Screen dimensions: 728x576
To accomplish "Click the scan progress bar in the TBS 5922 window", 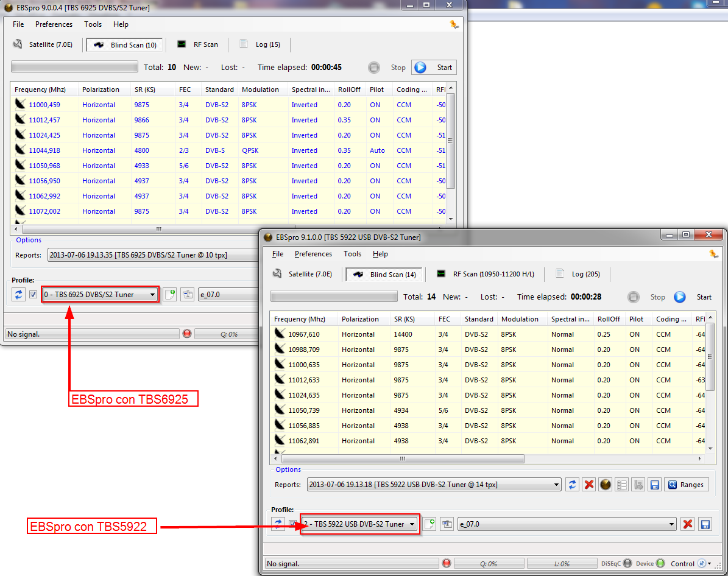I will [x=334, y=296].
